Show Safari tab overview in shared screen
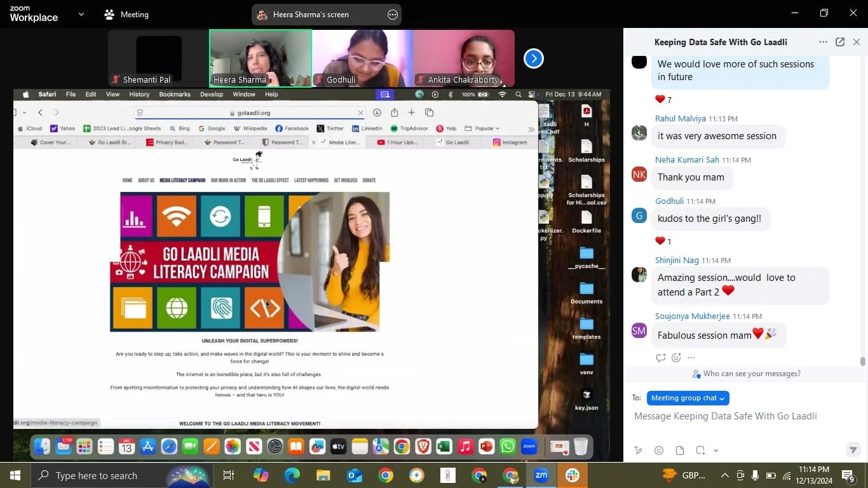868x488 pixels. click(429, 112)
